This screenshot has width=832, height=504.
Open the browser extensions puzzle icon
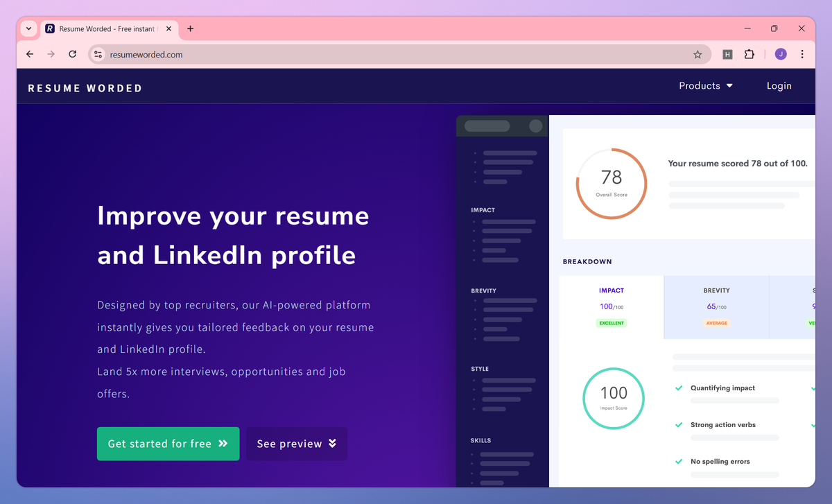pyautogui.click(x=749, y=54)
